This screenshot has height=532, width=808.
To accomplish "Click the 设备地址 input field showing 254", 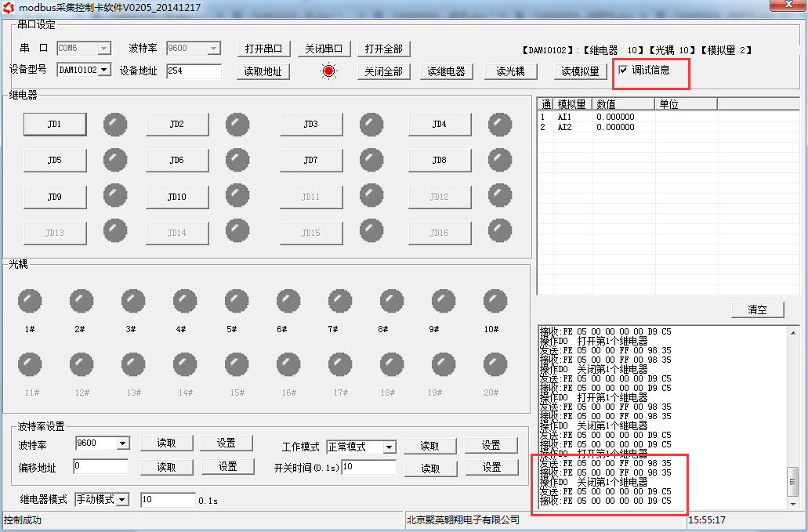I will click(194, 71).
